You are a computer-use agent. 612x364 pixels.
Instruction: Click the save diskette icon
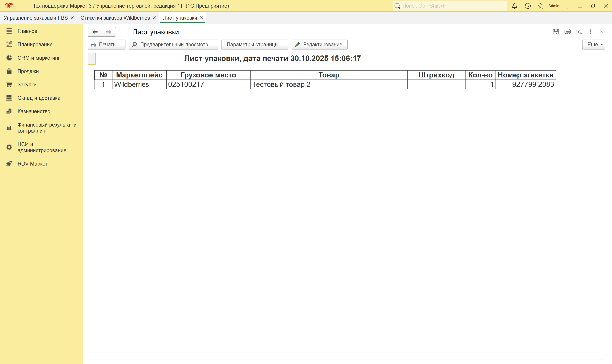click(556, 32)
